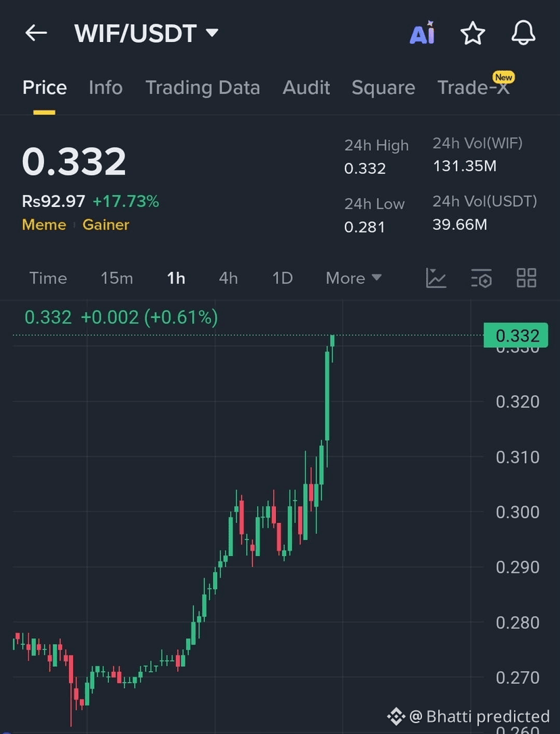This screenshot has width=560, height=734.
Task: Open the AI assistant icon
Action: pos(422,33)
